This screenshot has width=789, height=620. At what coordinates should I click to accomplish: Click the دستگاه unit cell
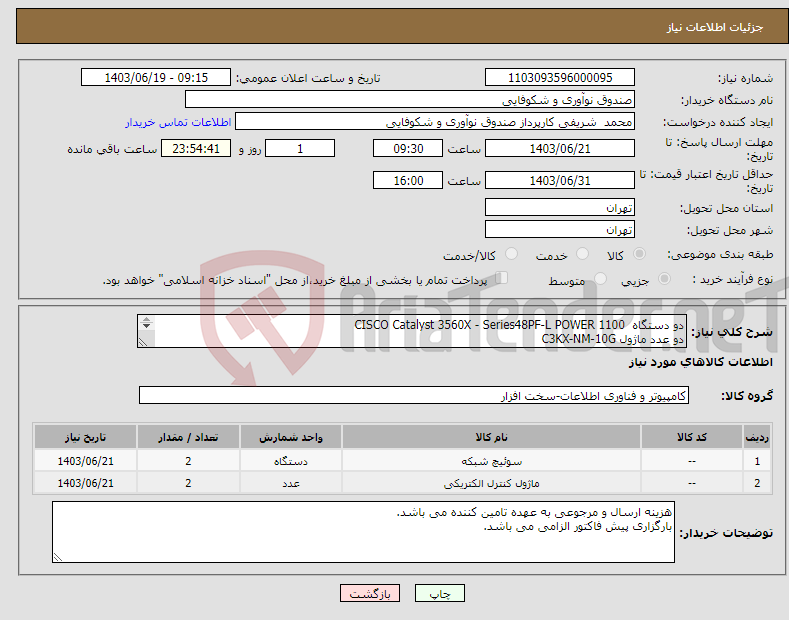[291, 460]
